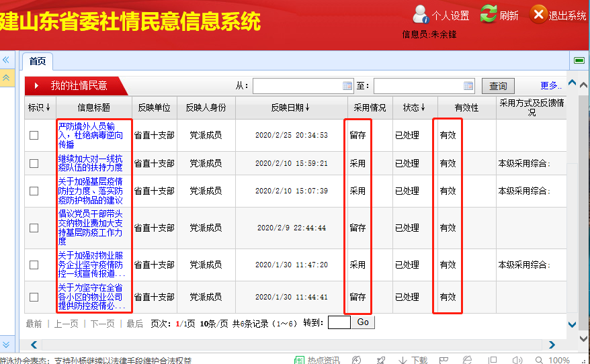
Task: Expand the 我的社情民意 section arrow
Action: pos(36,86)
